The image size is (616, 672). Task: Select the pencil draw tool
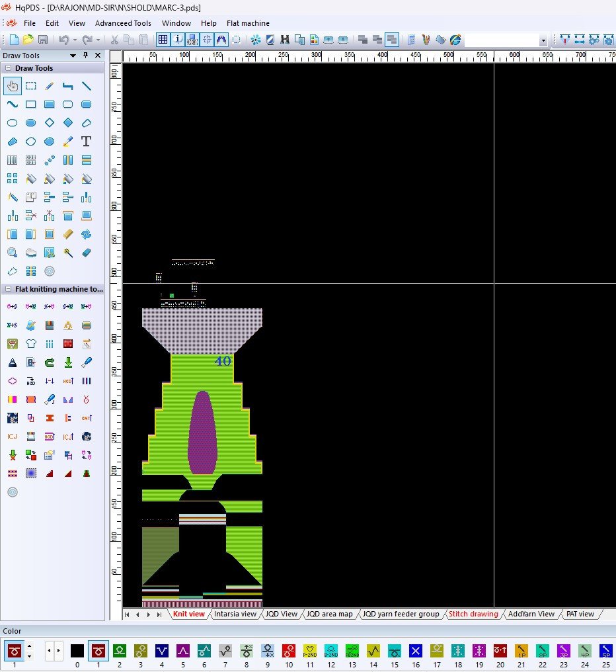pos(50,86)
